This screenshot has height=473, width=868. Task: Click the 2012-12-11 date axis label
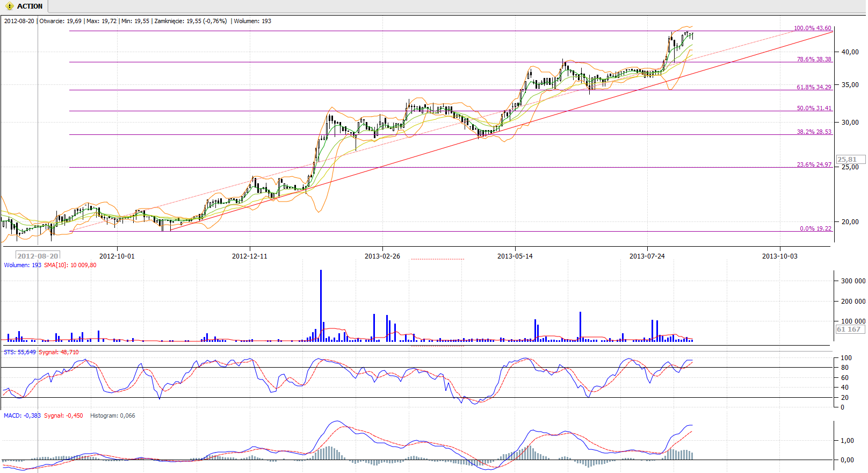click(250, 256)
